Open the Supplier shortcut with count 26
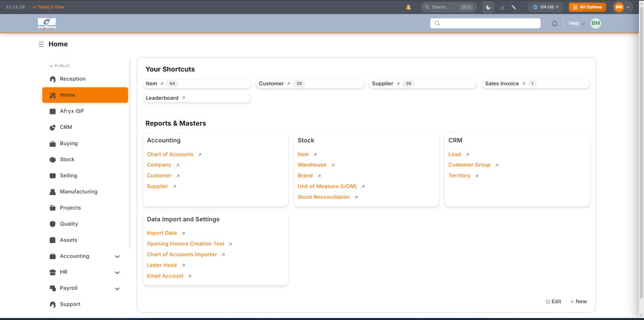This screenshot has width=644, height=320. pyautogui.click(x=423, y=84)
